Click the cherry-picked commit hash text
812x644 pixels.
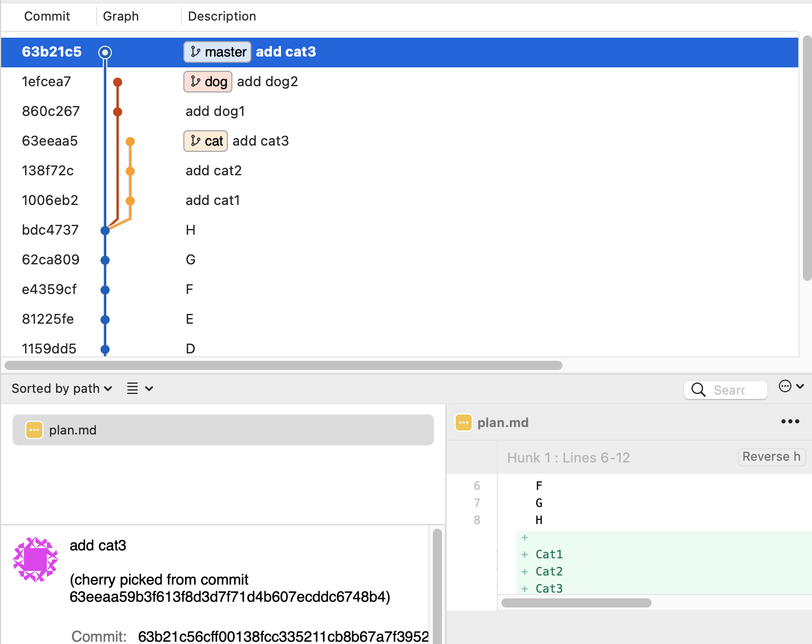click(228, 597)
